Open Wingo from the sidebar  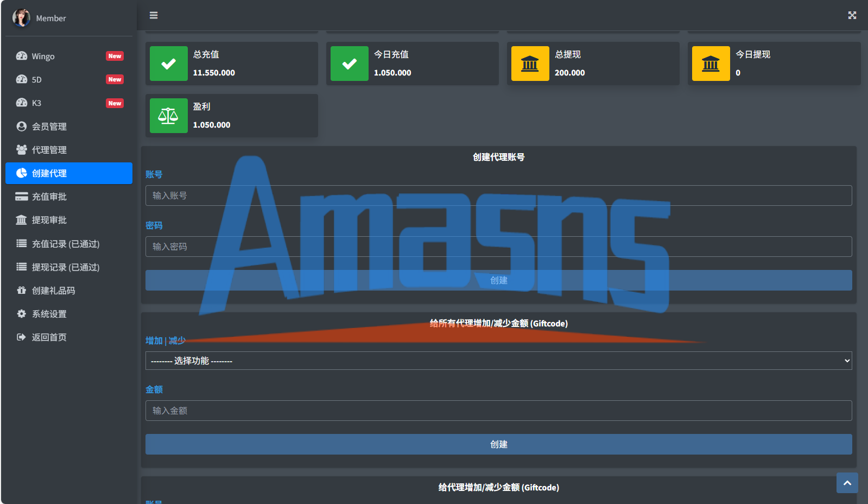(x=69, y=56)
